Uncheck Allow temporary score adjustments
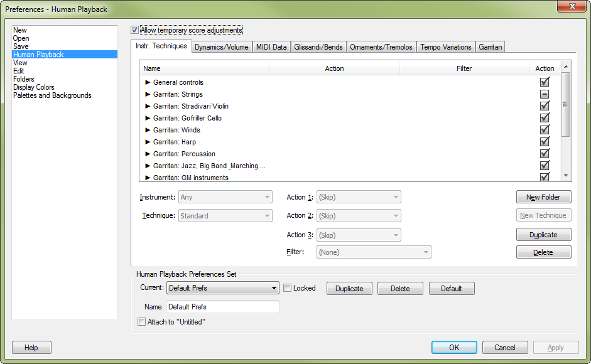This screenshot has width=591, height=364. [134, 29]
